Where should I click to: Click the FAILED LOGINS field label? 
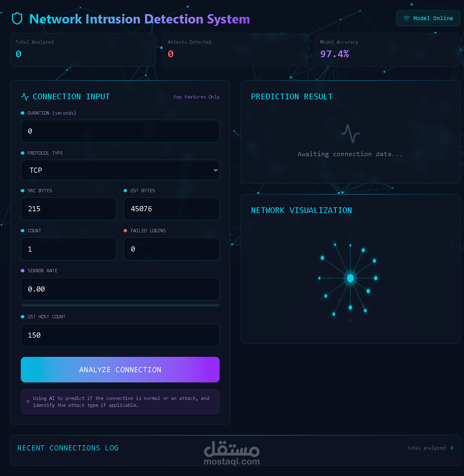(148, 231)
